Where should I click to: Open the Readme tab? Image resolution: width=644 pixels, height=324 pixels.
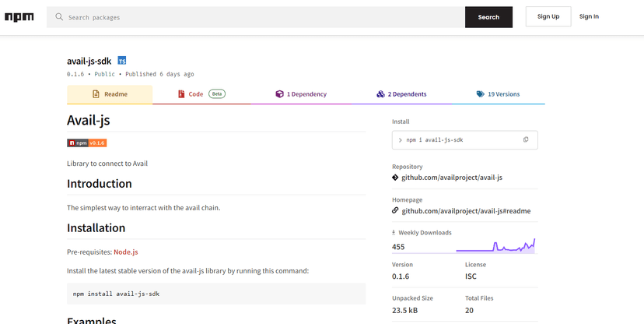coord(110,94)
